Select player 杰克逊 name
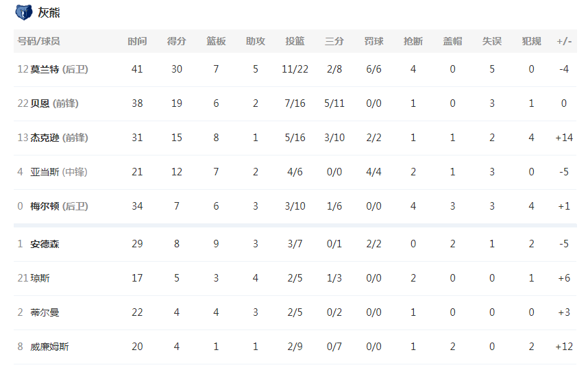Viewport: 588px width, 372px height. [45, 138]
